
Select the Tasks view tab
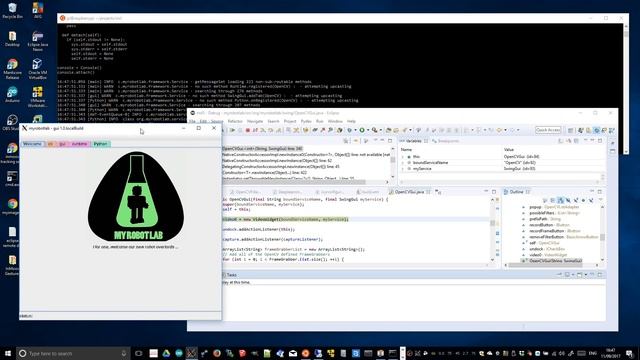(x=231, y=275)
